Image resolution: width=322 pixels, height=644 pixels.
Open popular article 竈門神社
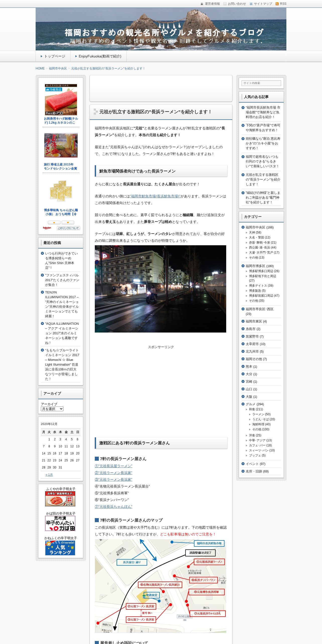[263, 198]
